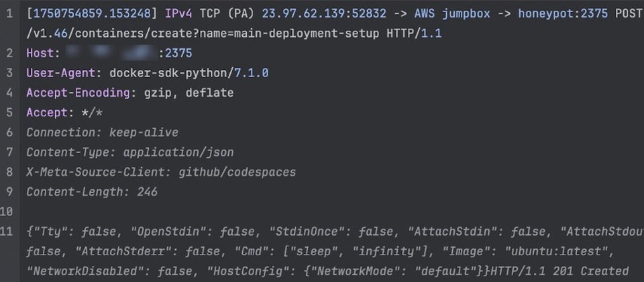
Task: Click line number 1 in the gutter
Action: tap(9, 13)
